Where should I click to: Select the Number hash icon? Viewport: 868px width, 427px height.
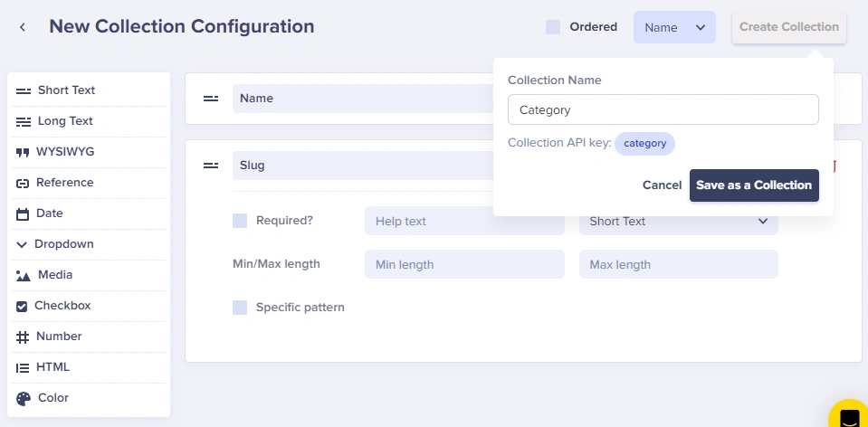[x=23, y=337]
